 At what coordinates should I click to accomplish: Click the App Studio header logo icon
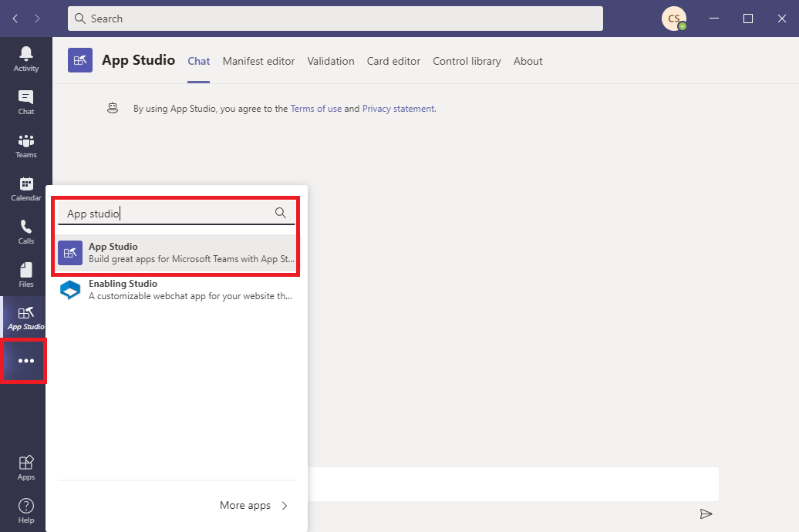tap(80, 60)
